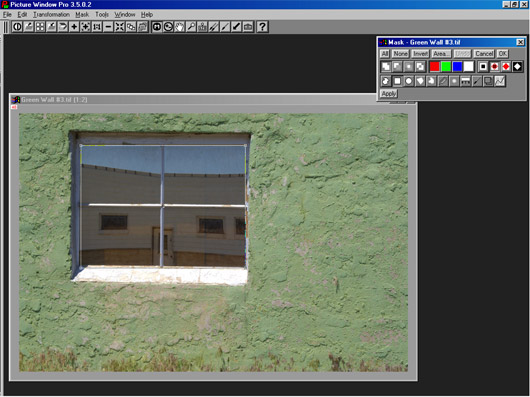Choose the small center square mask mode

tap(409, 67)
